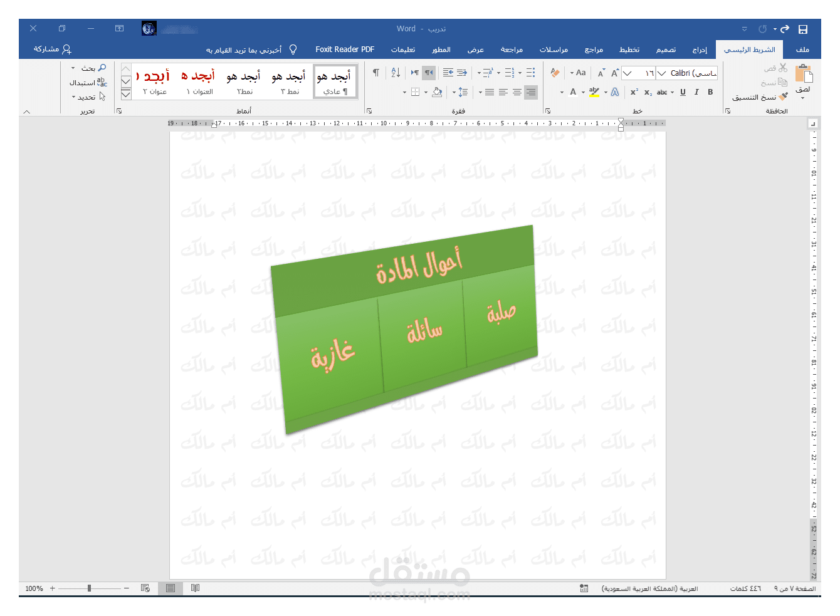Screen dimensions: 840x616
Task: Switch to the تصميم (Design) tab
Action: [x=666, y=50]
